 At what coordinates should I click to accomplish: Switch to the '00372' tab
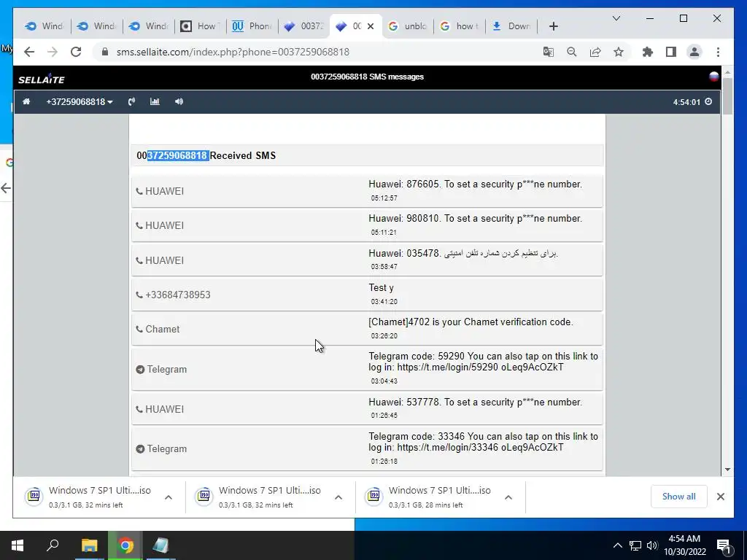click(x=304, y=26)
